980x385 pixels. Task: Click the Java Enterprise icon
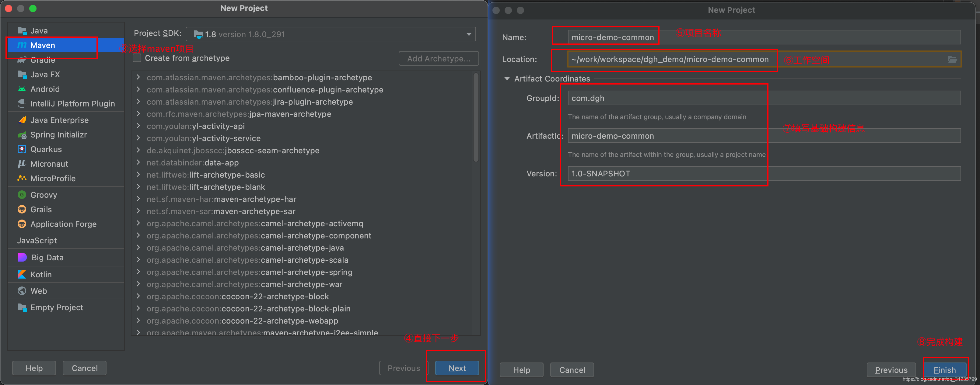pos(22,120)
